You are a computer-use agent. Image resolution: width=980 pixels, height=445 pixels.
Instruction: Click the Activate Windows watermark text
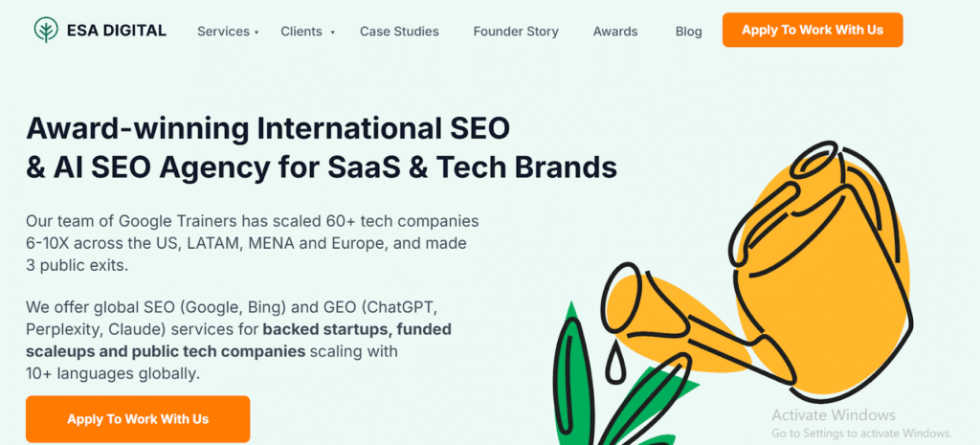coord(834,415)
